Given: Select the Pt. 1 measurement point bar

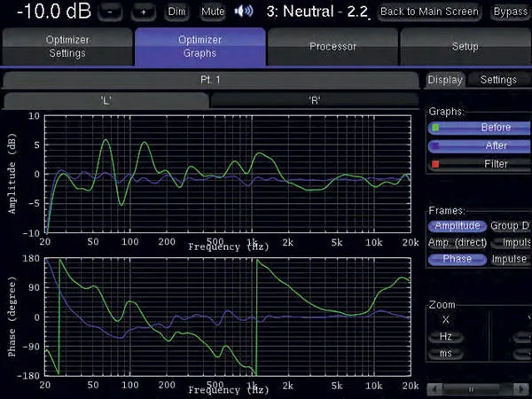Looking at the screenshot, I should [x=210, y=80].
